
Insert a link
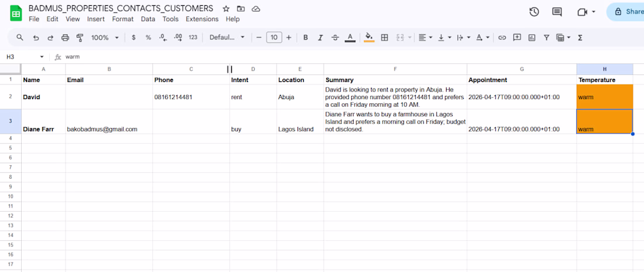pyautogui.click(x=502, y=38)
